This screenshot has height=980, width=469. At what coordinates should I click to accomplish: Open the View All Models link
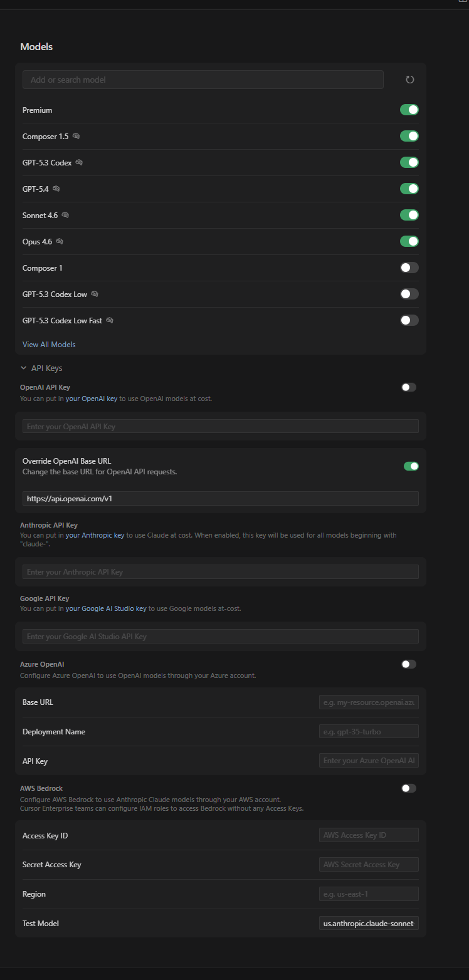[49, 345]
